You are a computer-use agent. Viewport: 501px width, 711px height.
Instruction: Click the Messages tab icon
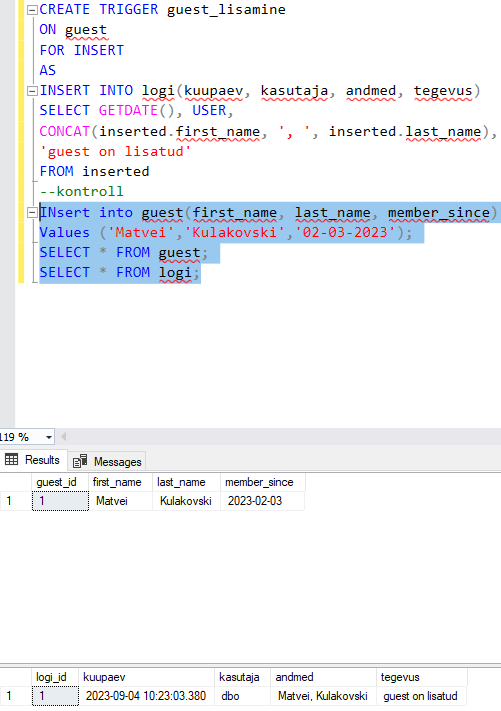click(80, 461)
